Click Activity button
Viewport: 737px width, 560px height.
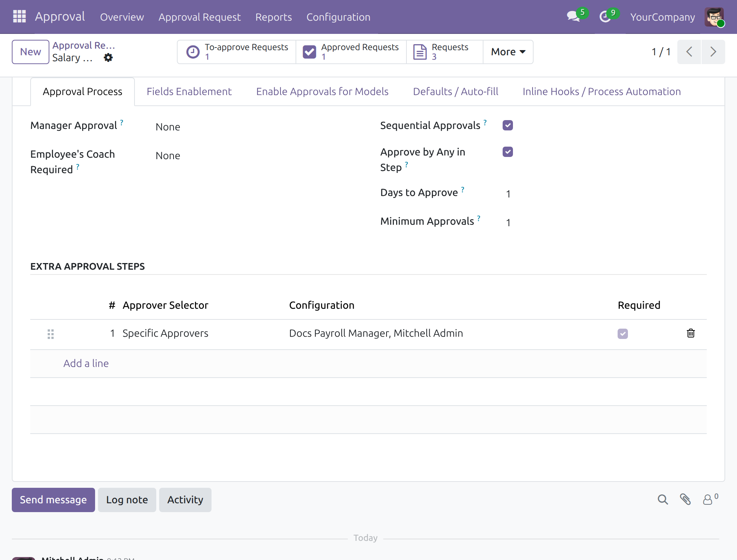click(185, 500)
